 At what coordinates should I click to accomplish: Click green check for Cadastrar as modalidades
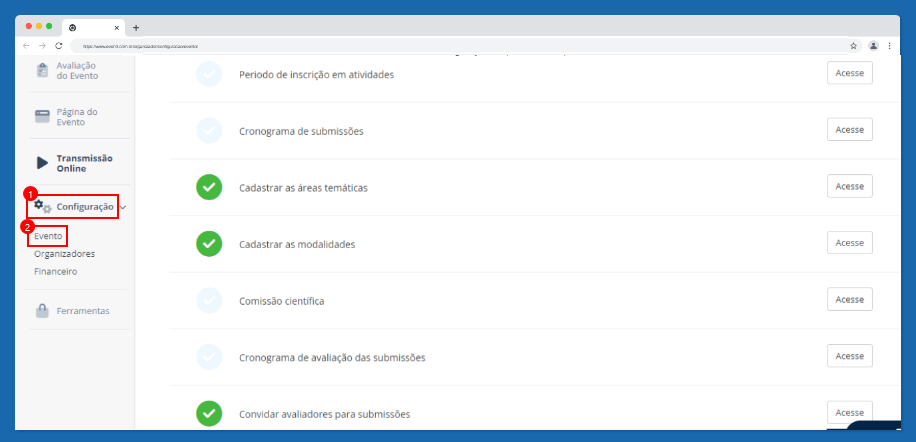pos(209,244)
